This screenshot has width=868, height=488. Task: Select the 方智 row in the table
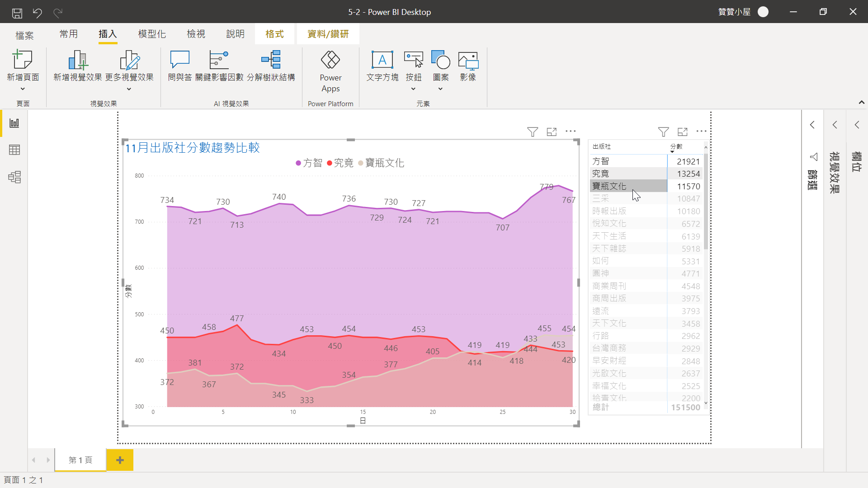click(646, 161)
